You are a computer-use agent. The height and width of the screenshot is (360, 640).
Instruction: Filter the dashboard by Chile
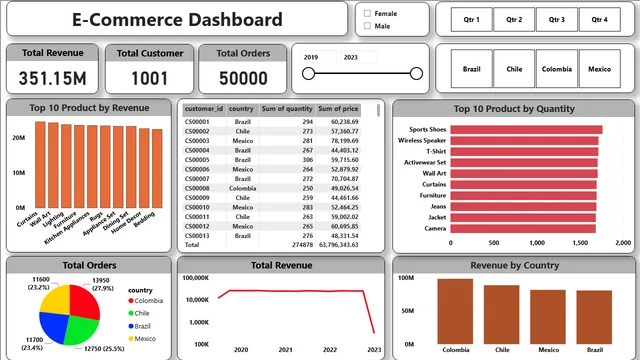(x=514, y=69)
